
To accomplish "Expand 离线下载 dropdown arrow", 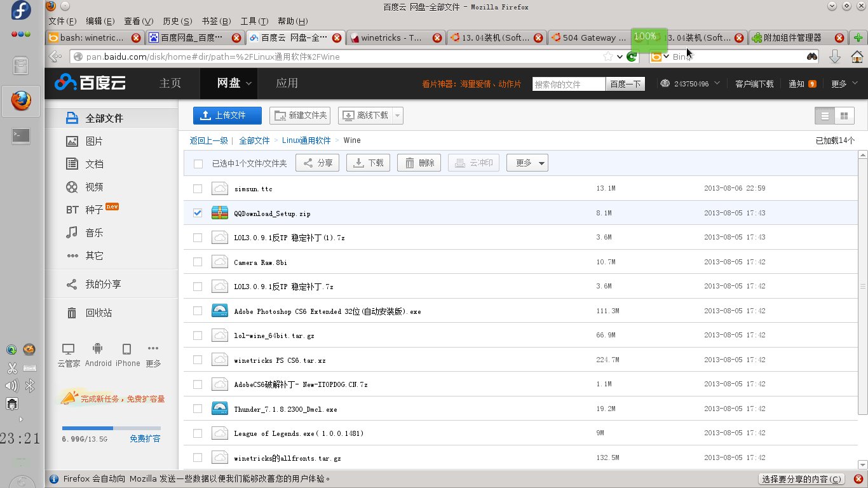I will point(398,116).
